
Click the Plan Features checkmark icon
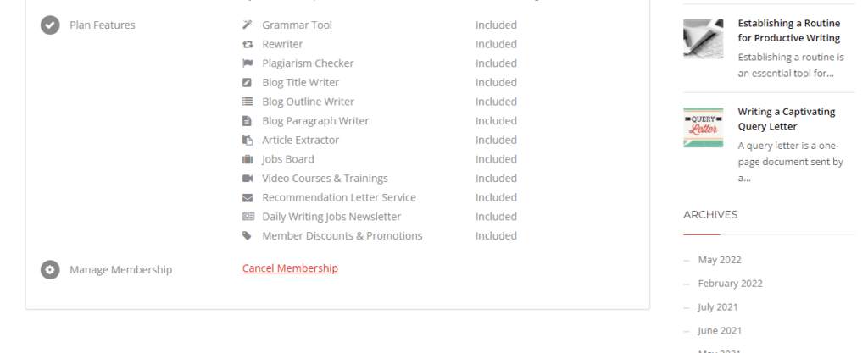pyautogui.click(x=50, y=25)
